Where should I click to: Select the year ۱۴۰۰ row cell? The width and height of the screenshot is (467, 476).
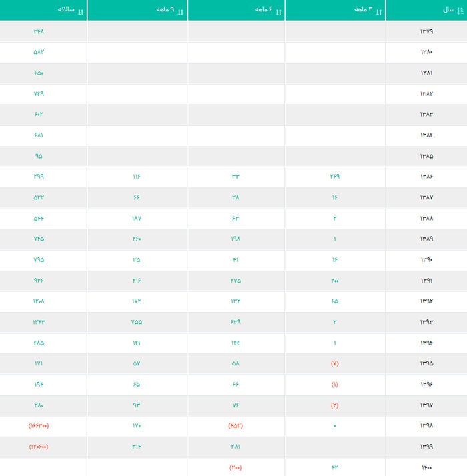point(426,467)
